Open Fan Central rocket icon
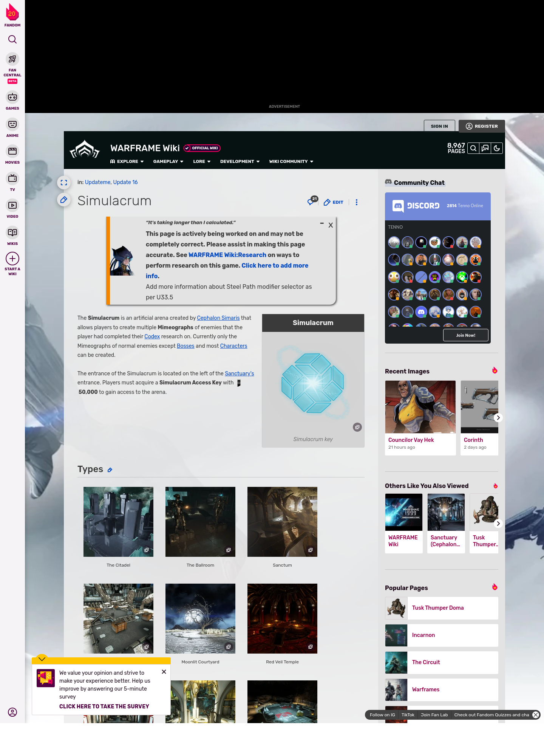Screen dimensions: 544x756 [x=12, y=59]
